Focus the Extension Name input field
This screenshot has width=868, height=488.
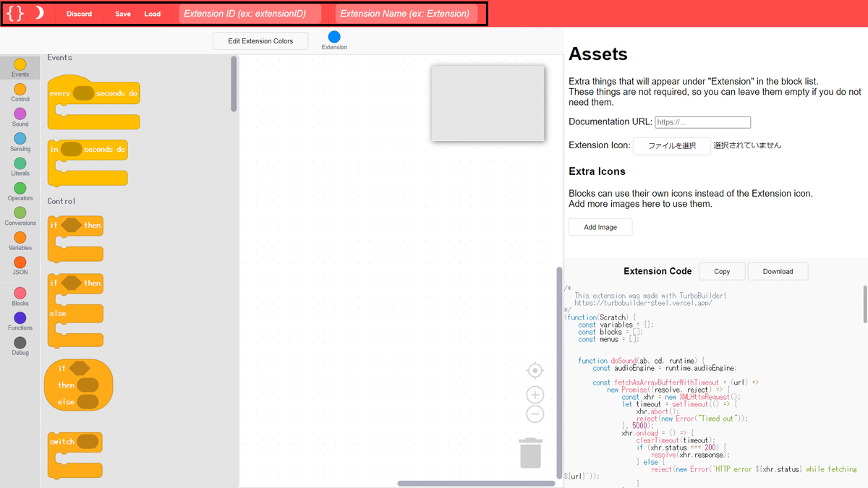pos(407,14)
